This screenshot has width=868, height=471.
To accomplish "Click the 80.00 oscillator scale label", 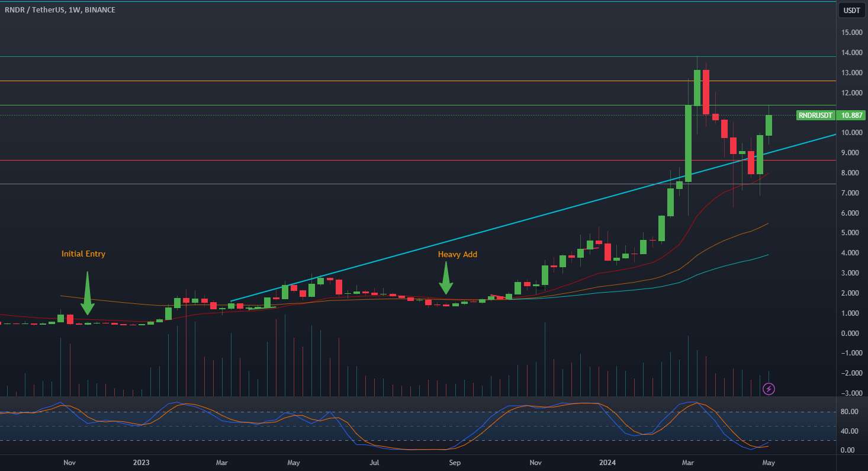I will 851,412.
